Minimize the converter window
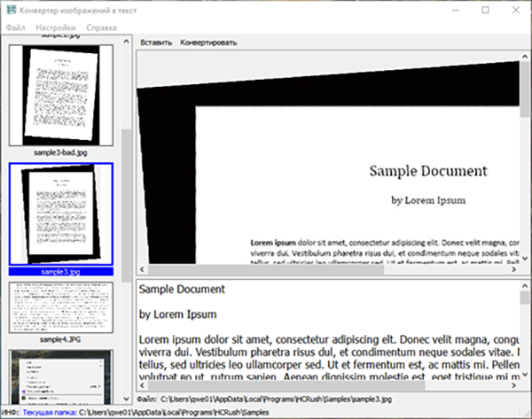 pos(456,10)
